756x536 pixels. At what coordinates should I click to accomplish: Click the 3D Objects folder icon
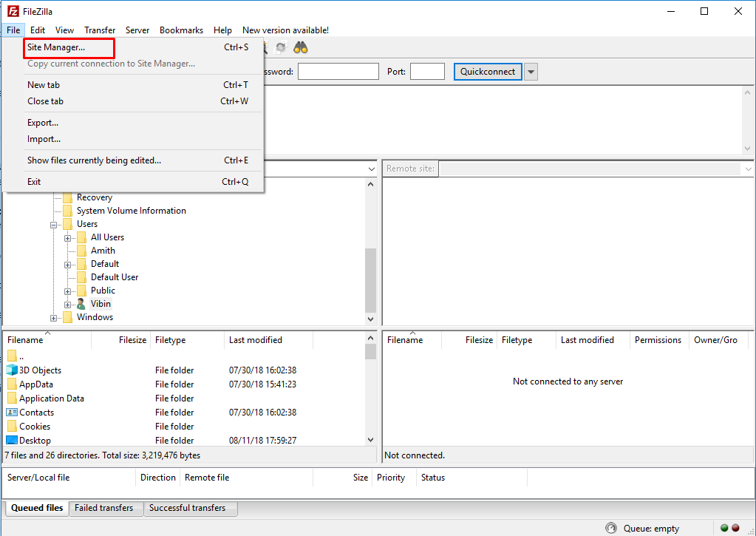pyautogui.click(x=12, y=370)
